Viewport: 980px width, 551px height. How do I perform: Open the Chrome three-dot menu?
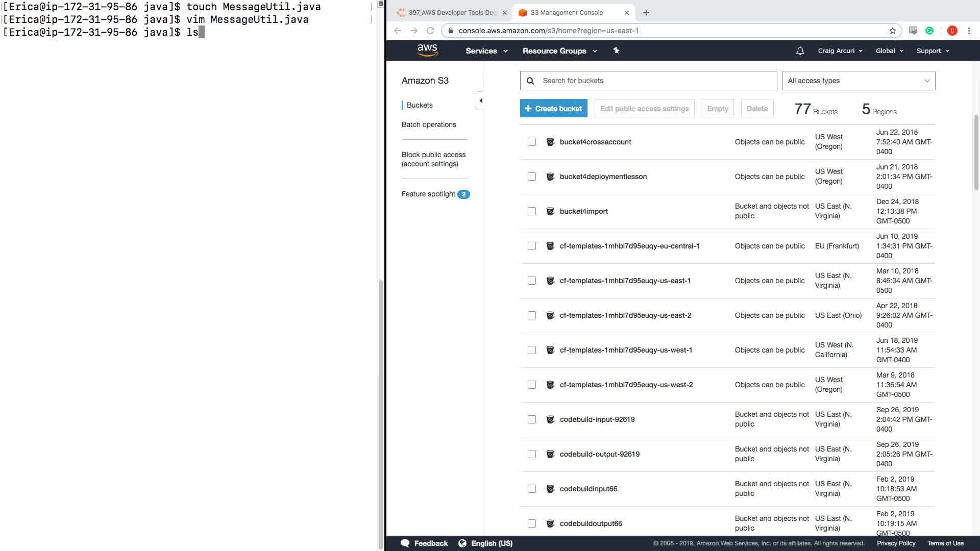(969, 31)
